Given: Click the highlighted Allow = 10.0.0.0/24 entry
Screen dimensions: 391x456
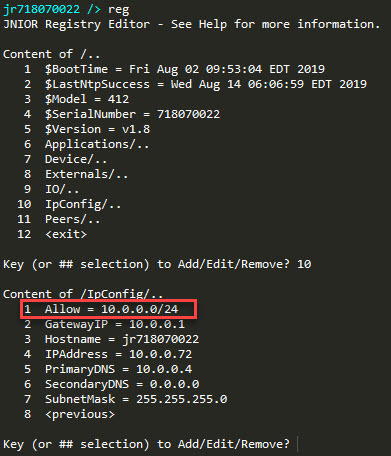Looking at the screenshot, I should tap(108, 309).
